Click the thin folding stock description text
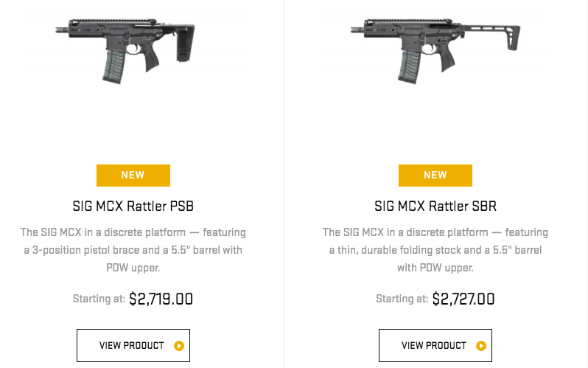Viewport: 588px width, 368px height. click(x=435, y=250)
